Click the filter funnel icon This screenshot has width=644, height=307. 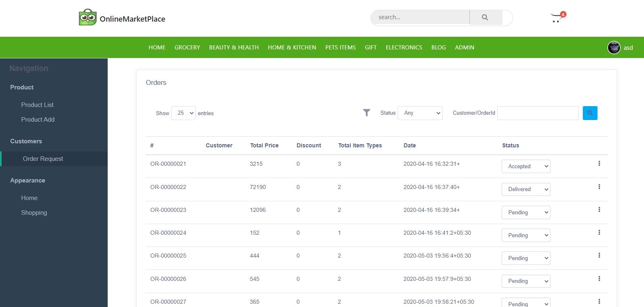[367, 113]
